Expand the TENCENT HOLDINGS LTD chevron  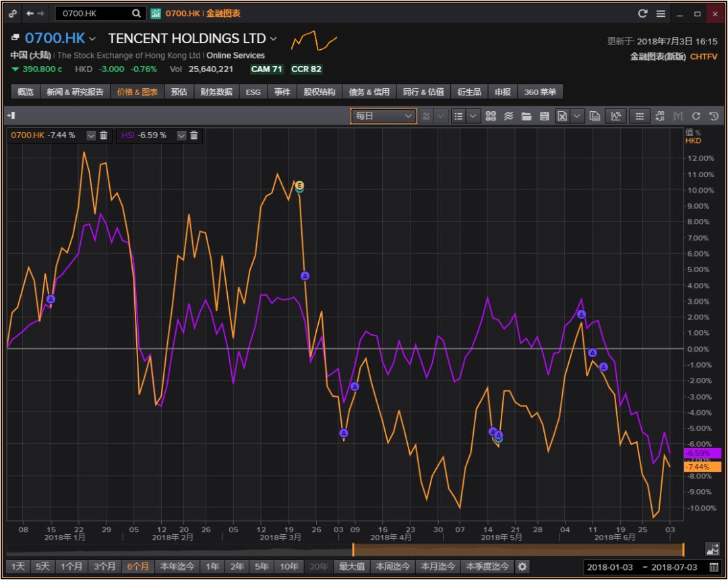(274, 38)
